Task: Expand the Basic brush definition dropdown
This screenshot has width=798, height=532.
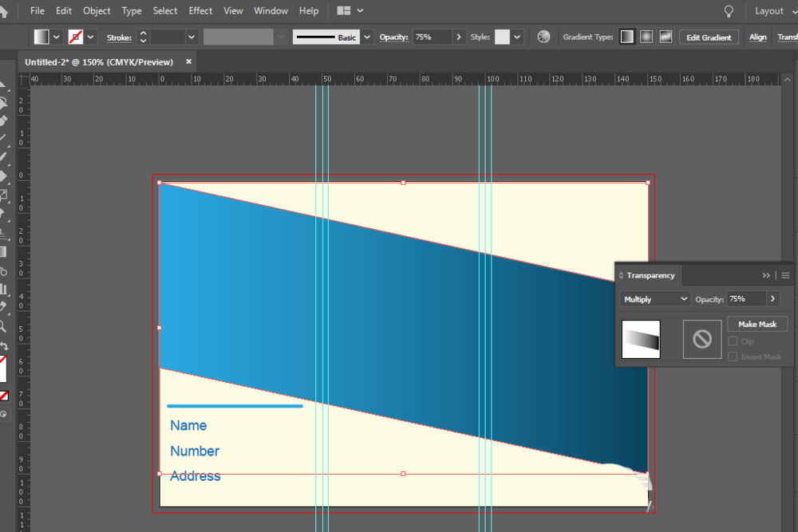Action: 367,37
